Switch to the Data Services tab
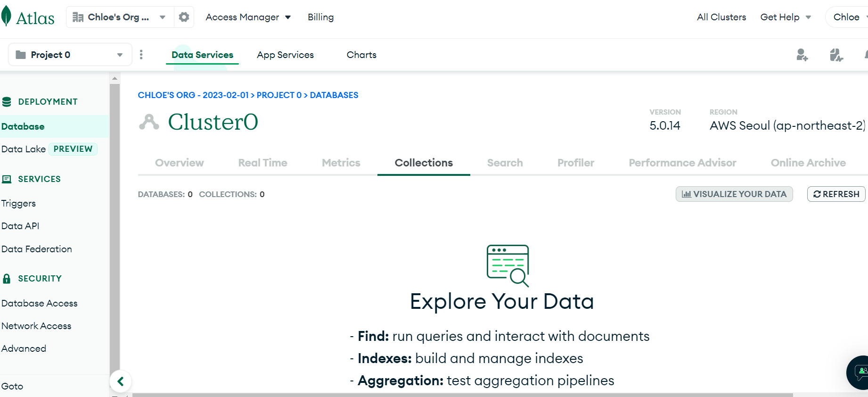This screenshot has height=397, width=868. [x=202, y=55]
